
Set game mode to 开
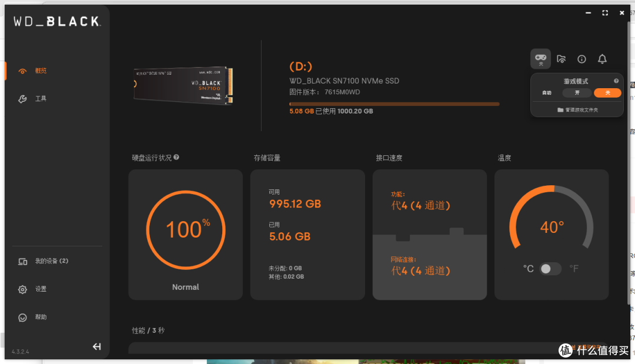577,93
